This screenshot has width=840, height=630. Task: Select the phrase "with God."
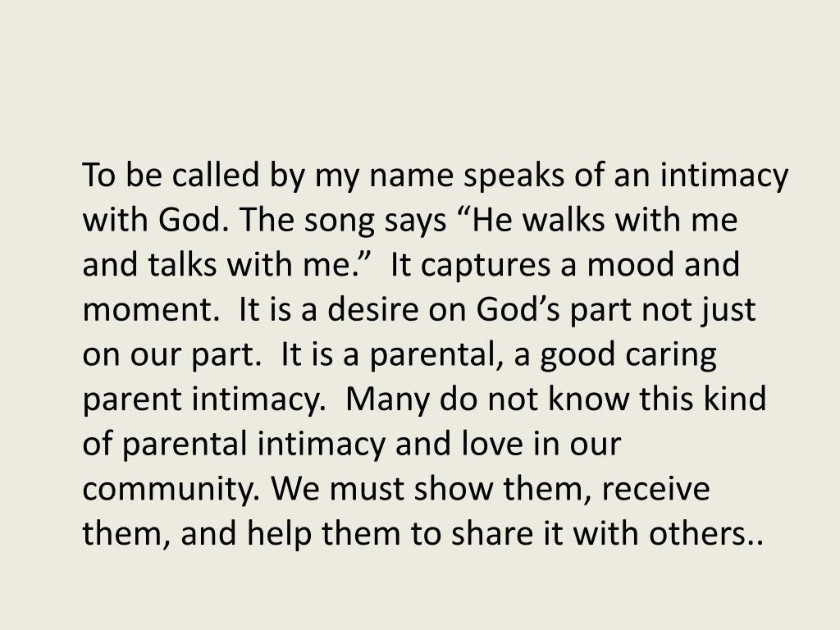click(152, 220)
